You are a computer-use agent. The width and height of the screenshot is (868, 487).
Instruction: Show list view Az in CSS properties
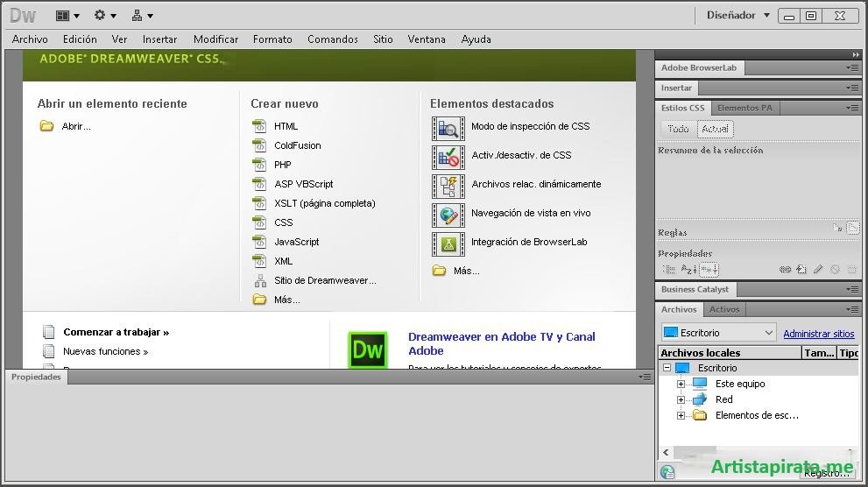pos(688,270)
